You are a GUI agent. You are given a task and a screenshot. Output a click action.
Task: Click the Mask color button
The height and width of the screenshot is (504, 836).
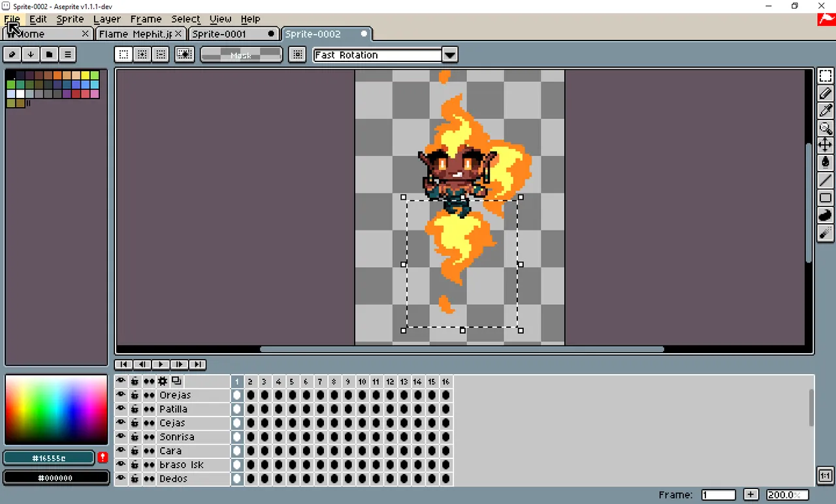(x=241, y=55)
